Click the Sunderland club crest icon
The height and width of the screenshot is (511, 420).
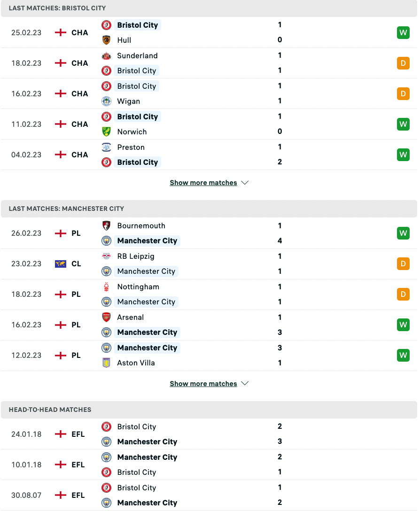pos(107,55)
